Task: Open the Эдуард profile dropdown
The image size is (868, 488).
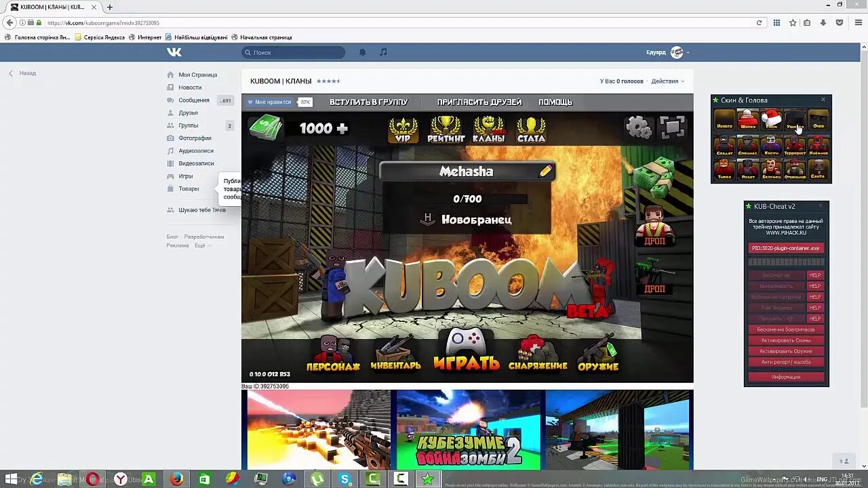Action: point(668,52)
